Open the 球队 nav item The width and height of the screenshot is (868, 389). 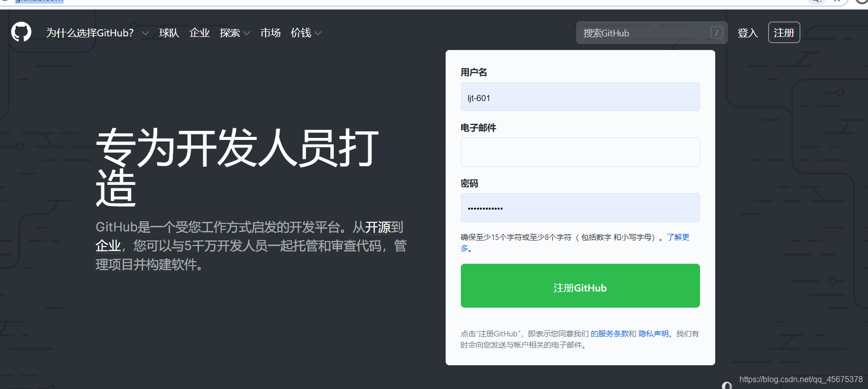point(169,33)
